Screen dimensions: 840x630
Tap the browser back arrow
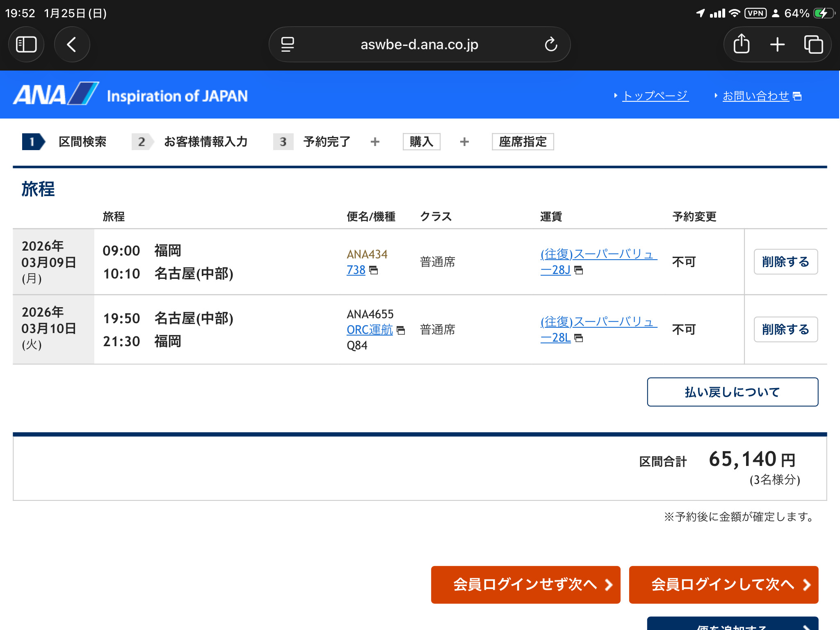click(x=72, y=44)
